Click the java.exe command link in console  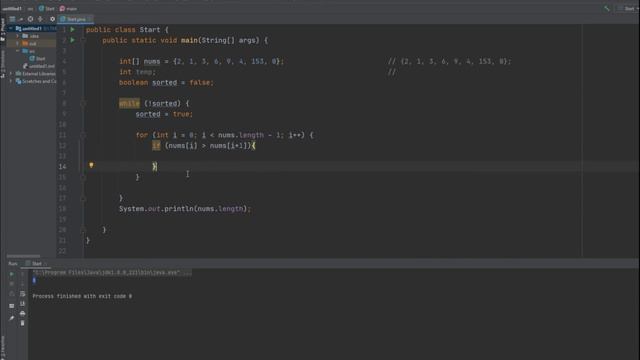pyautogui.click(x=111, y=272)
